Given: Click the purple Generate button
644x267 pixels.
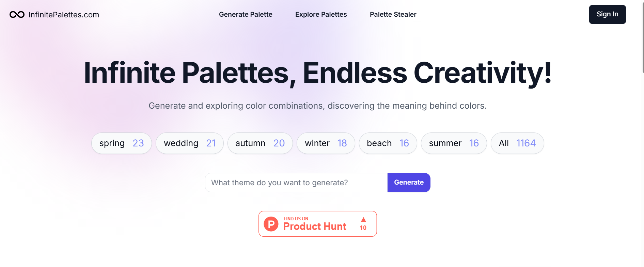Looking at the screenshot, I should tap(409, 183).
